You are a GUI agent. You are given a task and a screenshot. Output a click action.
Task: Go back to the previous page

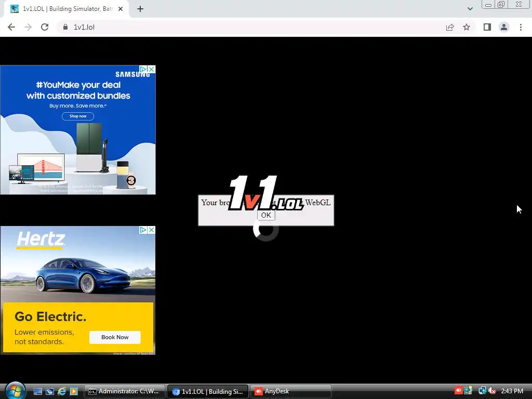11,27
